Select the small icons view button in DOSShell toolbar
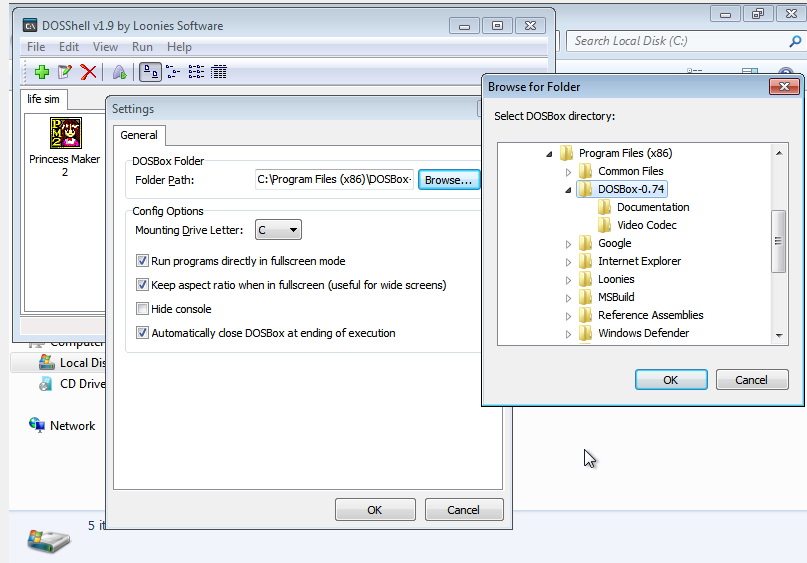The height and width of the screenshot is (563, 807). 173,72
